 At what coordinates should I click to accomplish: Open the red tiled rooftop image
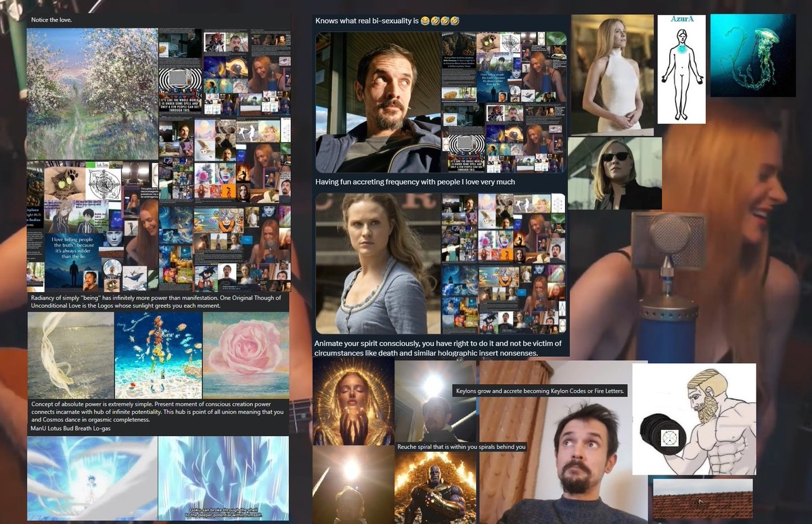pos(702,499)
